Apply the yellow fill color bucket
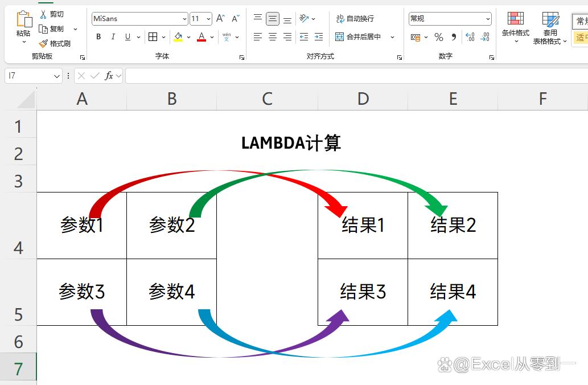This screenshot has height=385, width=588. coord(178,37)
